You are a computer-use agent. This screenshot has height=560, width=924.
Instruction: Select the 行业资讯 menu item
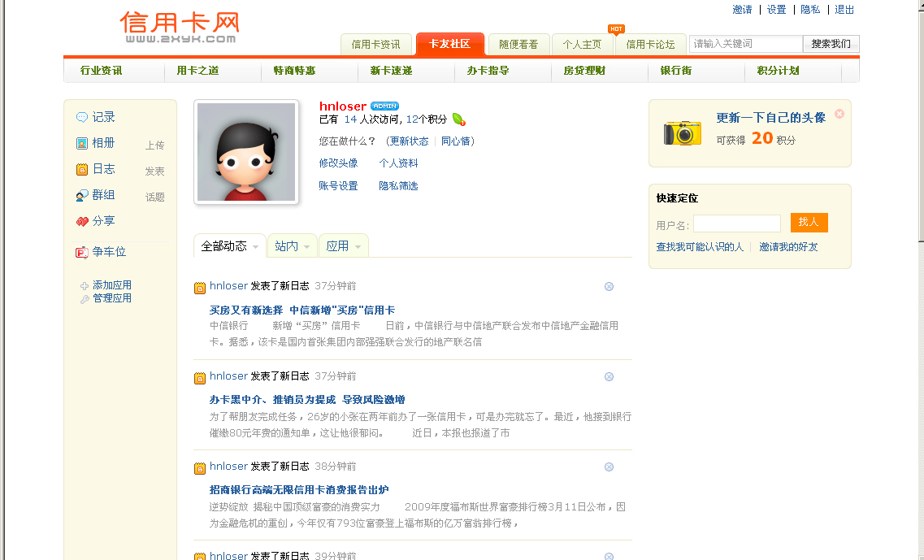[102, 71]
